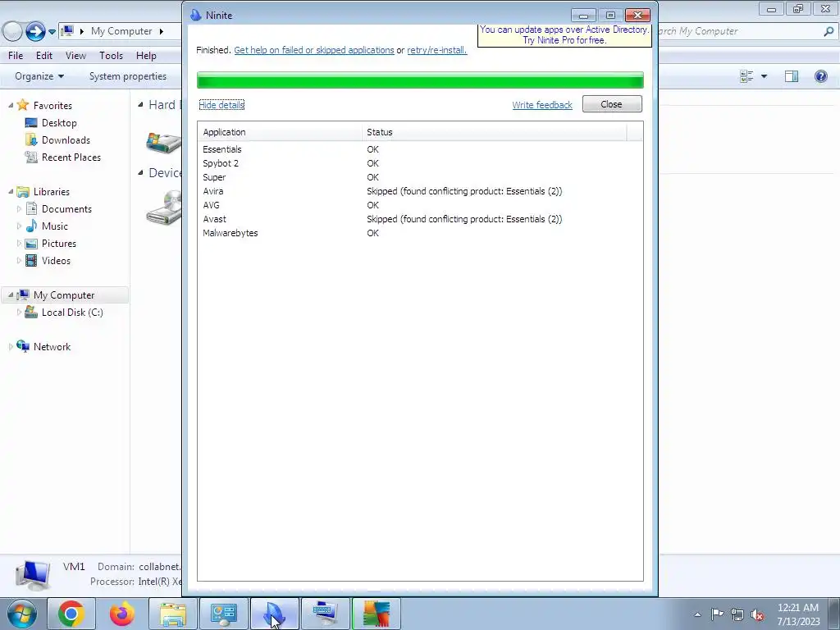Click the Explorer forward navigation arrow
This screenshot has height=630, width=840.
click(35, 31)
